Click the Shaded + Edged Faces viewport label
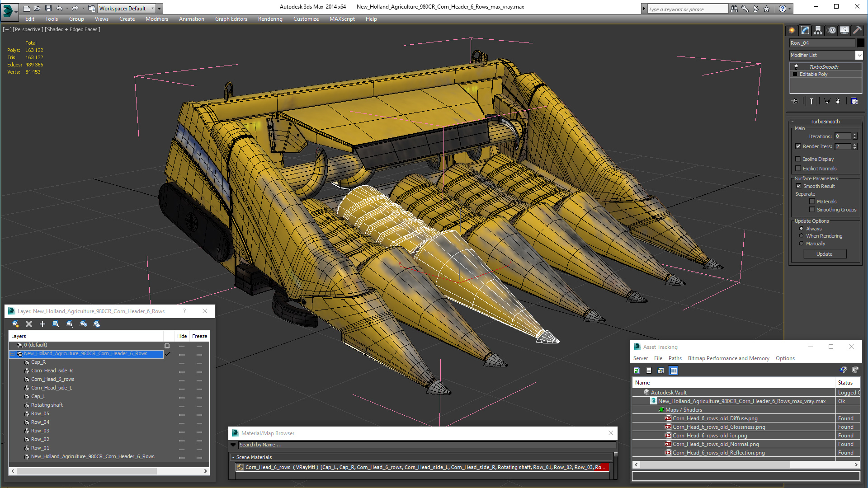868x488 pixels. [72, 29]
